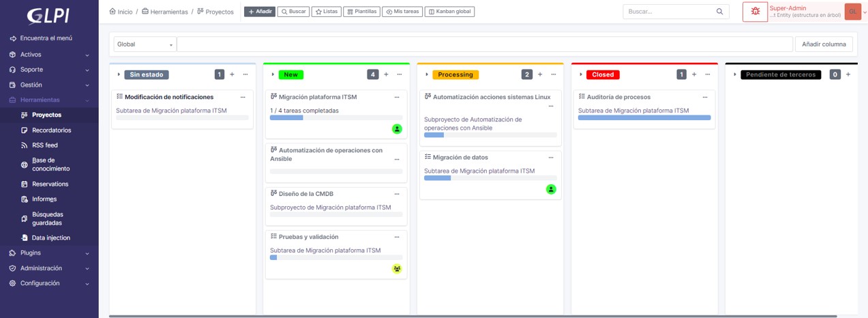Click the plus icon in the Closed column
The height and width of the screenshot is (318, 868).
tap(694, 74)
